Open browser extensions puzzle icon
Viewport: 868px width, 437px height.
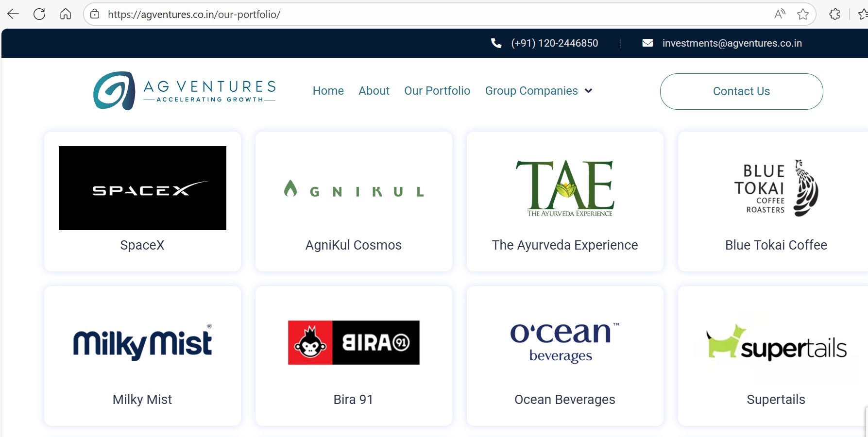(x=834, y=14)
